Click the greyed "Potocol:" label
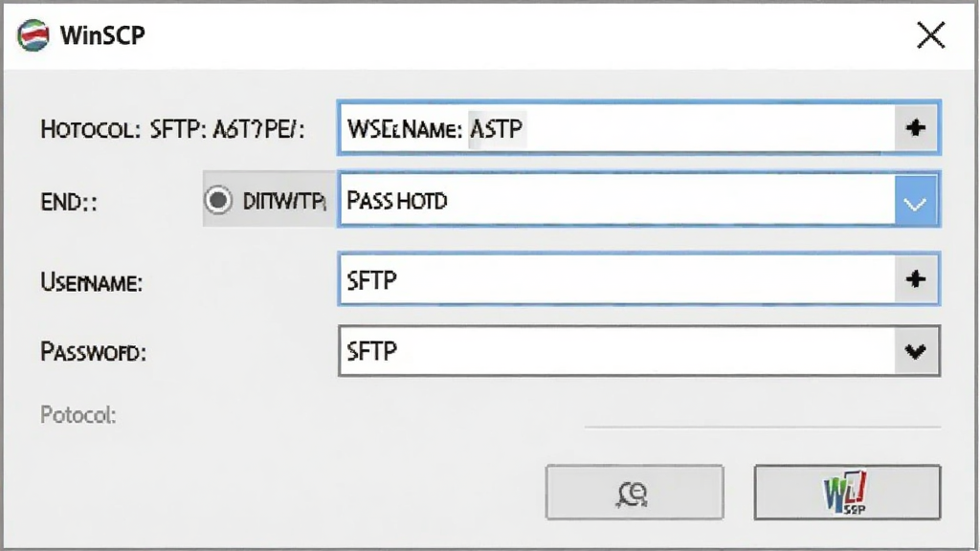 point(78,415)
